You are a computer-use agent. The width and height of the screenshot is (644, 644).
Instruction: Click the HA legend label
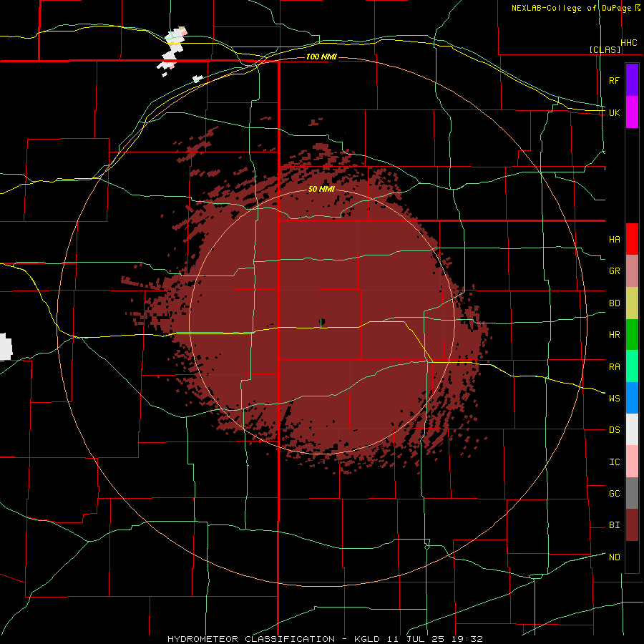click(x=614, y=239)
